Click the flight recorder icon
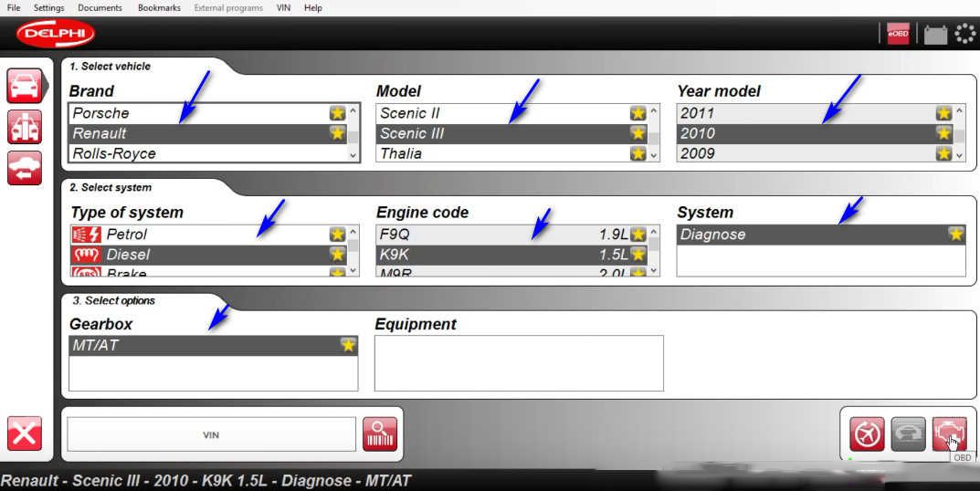 (x=867, y=434)
